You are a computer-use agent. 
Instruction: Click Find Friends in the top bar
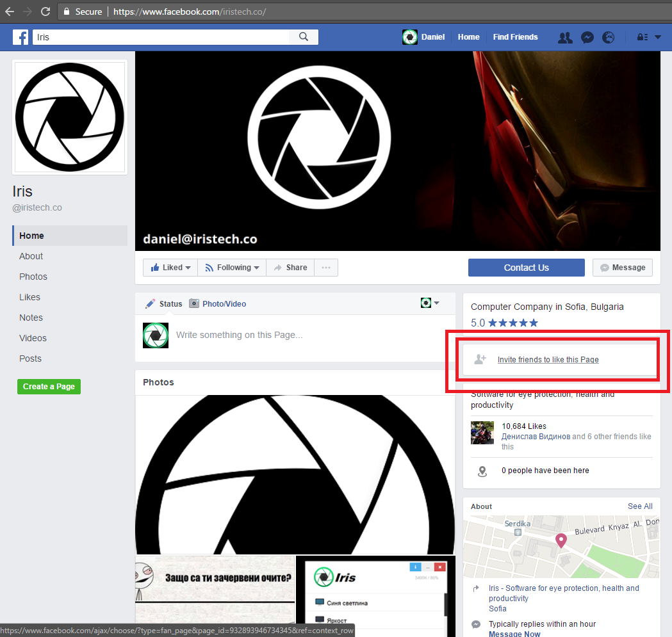pos(515,37)
